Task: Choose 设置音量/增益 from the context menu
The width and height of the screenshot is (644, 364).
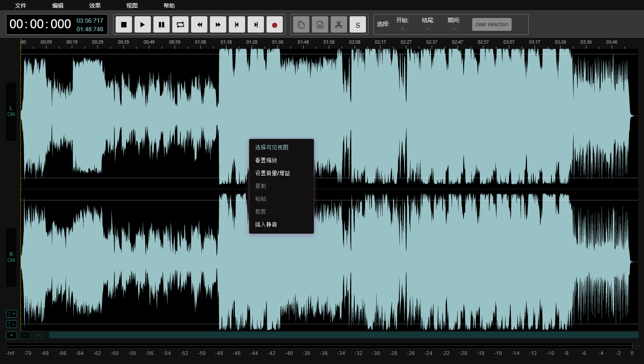Action: pyautogui.click(x=282, y=173)
